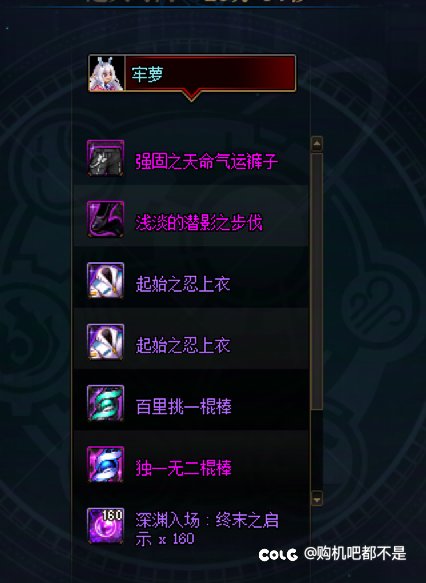
Task: Select the green 百里挑一棍棒 staff icon
Action: point(105,403)
